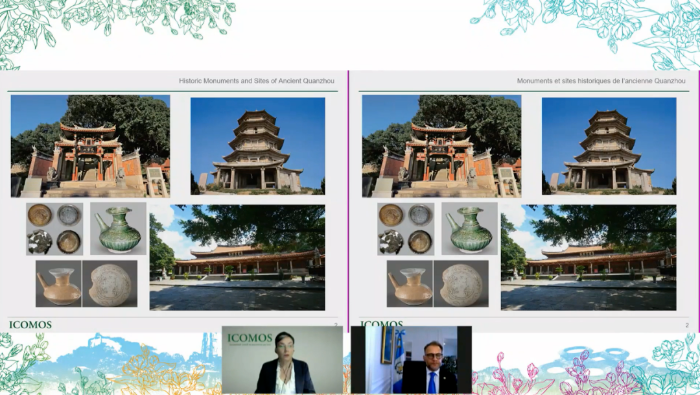The height and width of the screenshot is (395, 700).
Task: Click the tan spouted pot image on the English slide
Action: pos(58,284)
